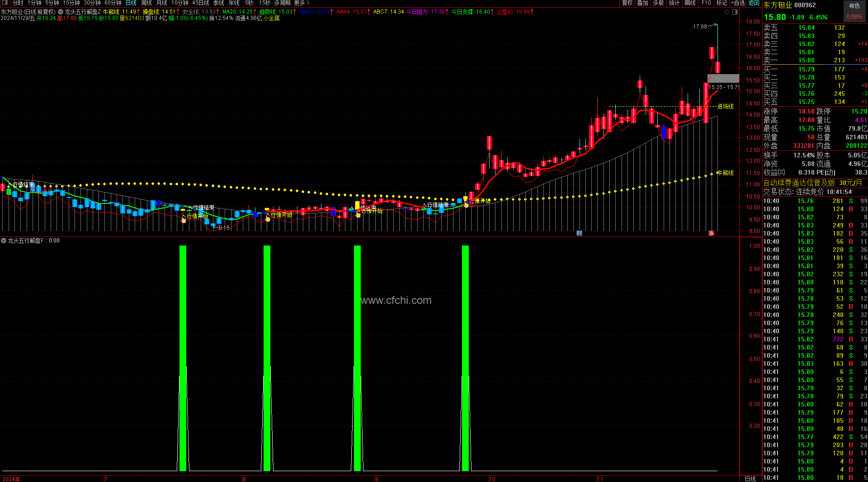
Task: Open F10 company information
Action: coord(706,3)
